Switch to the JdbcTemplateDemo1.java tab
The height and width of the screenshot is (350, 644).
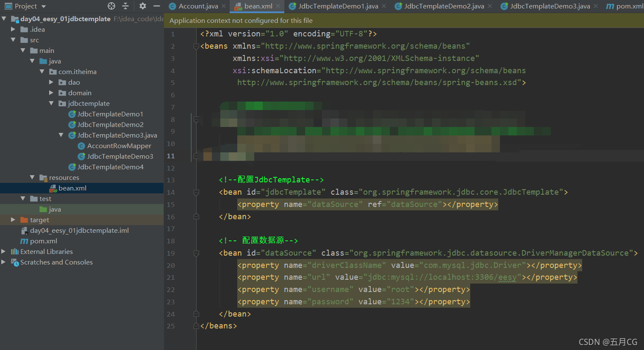tap(338, 6)
